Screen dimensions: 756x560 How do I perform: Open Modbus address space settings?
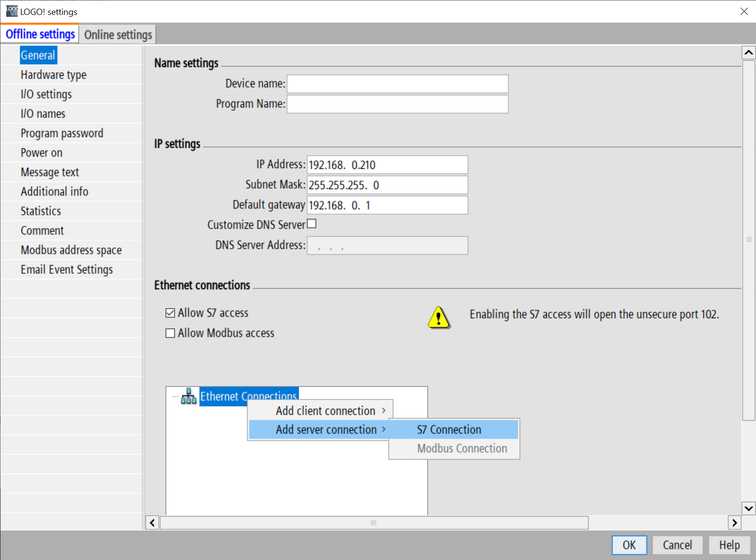71,250
